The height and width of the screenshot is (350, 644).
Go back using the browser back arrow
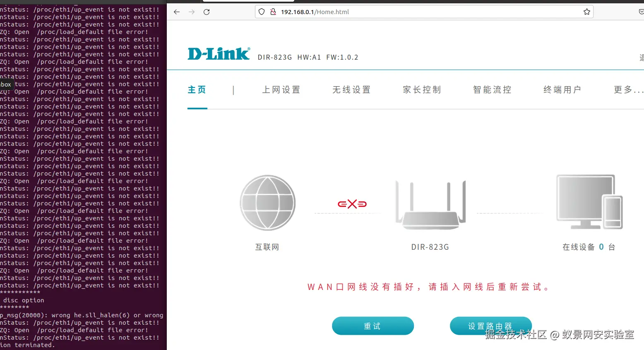coord(177,12)
